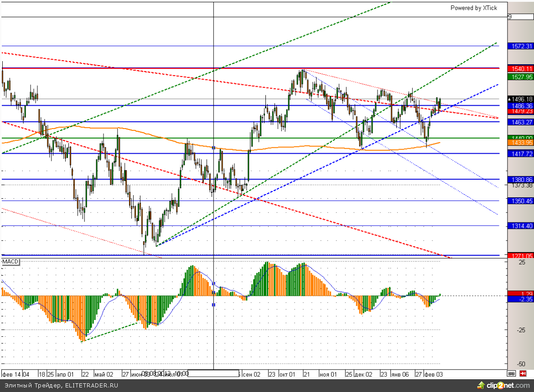Image resolution: width=534 pixels, height=392 pixels.
Task: Click the 'сен 02' date on the time axis
Action: tap(251, 374)
